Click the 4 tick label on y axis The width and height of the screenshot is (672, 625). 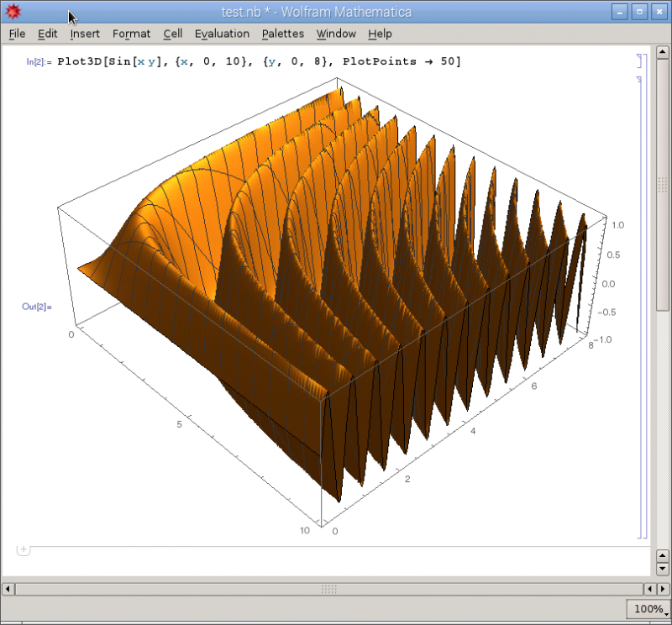coord(473,431)
